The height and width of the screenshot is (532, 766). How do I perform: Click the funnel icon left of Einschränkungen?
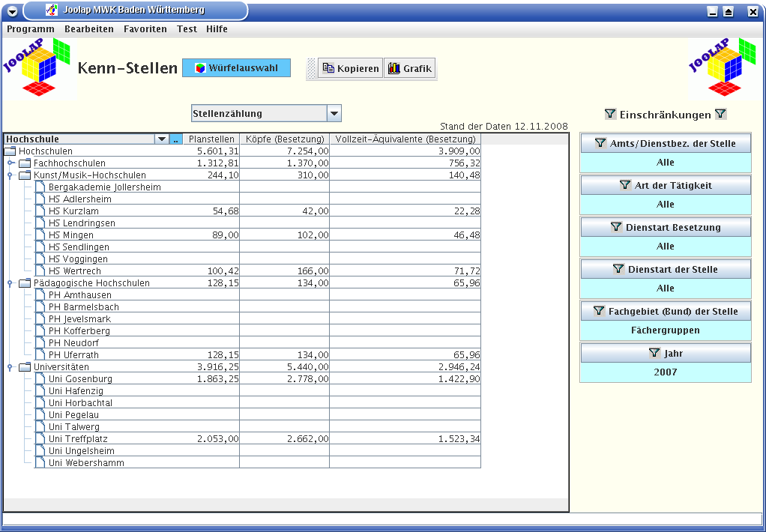(610, 115)
